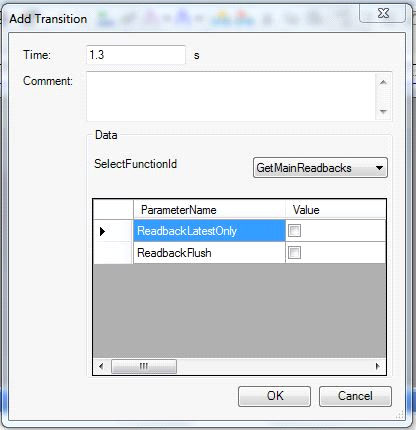Click the horizontal scrollbar right arrow

[378, 366]
